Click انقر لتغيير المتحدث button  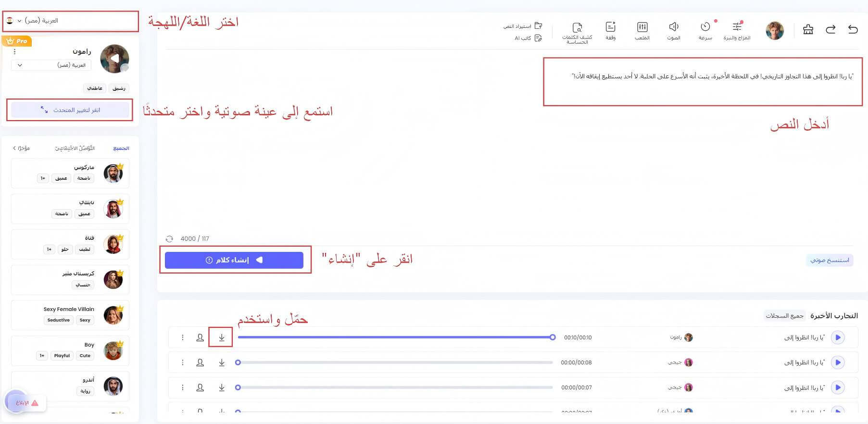tap(70, 110)
